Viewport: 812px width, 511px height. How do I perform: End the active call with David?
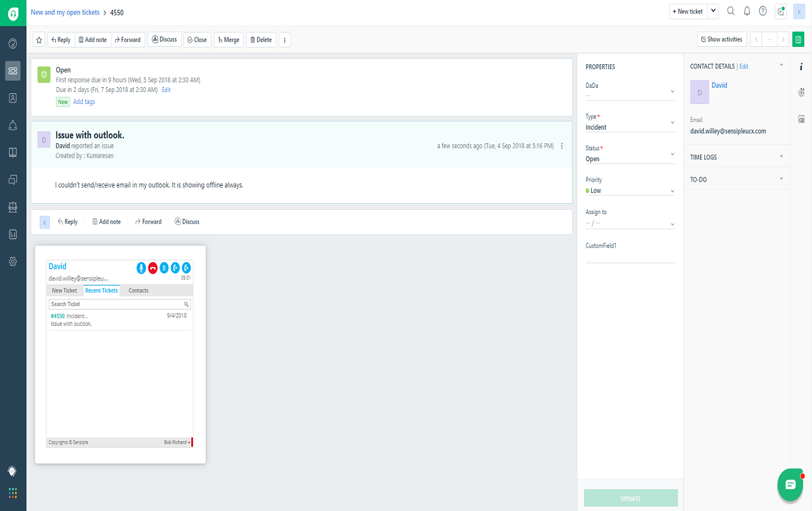152,268
